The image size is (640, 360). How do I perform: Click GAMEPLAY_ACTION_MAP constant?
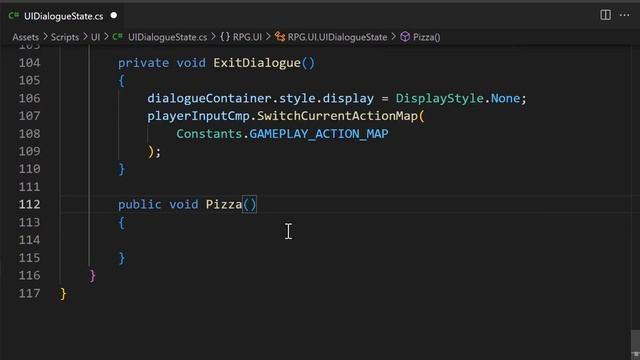click(x=319, y=134)
